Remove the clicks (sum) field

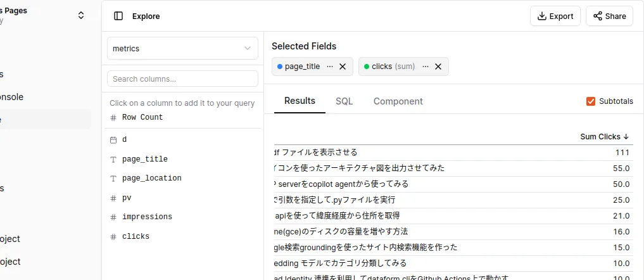tap(438, 66)
